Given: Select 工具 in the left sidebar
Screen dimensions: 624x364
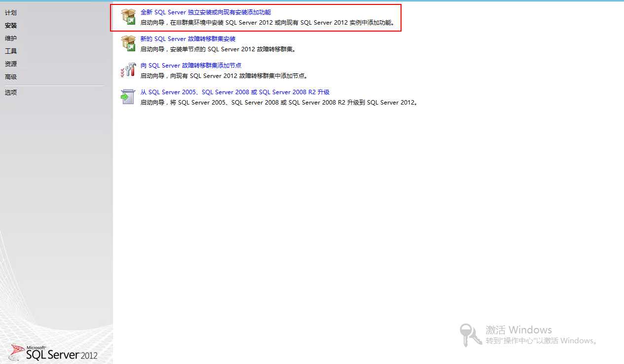Looking at the screenshot, I should 11,51.
